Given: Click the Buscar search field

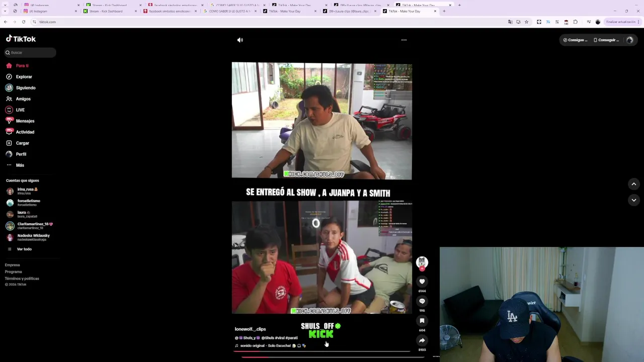Looking at the screenshot, I should 30,52.
